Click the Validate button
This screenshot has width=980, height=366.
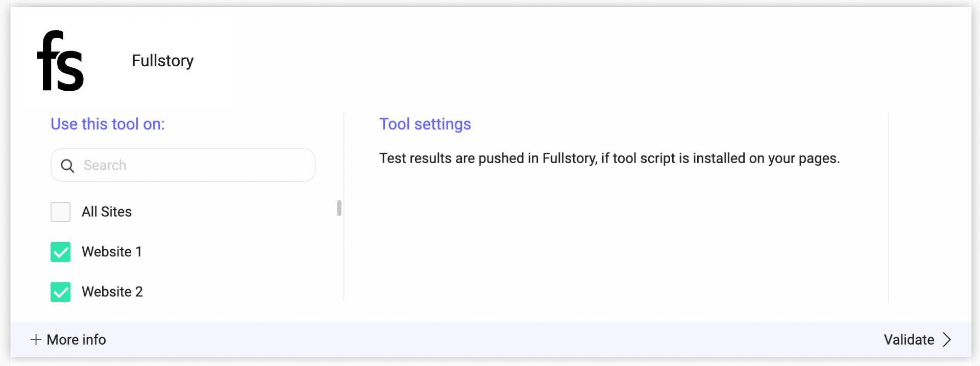918,339
